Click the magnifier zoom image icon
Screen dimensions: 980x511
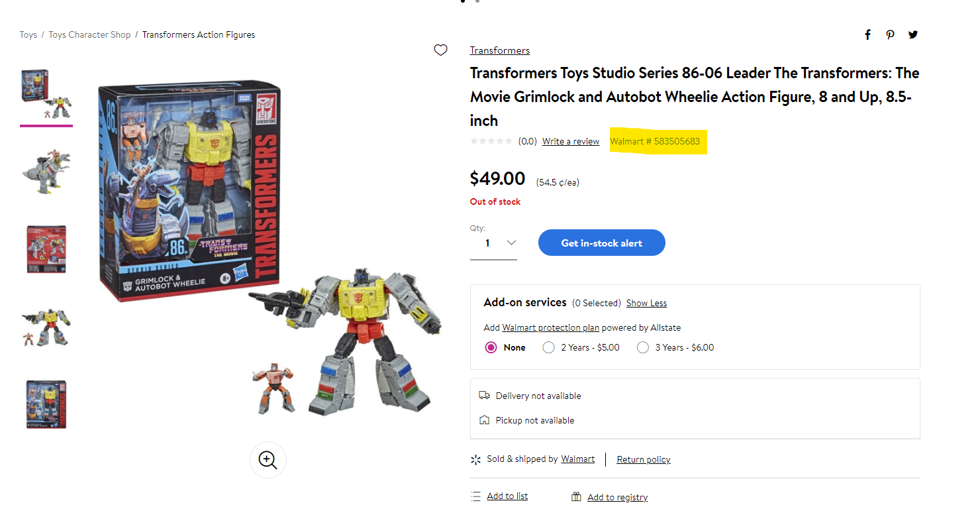click(268, 459)
